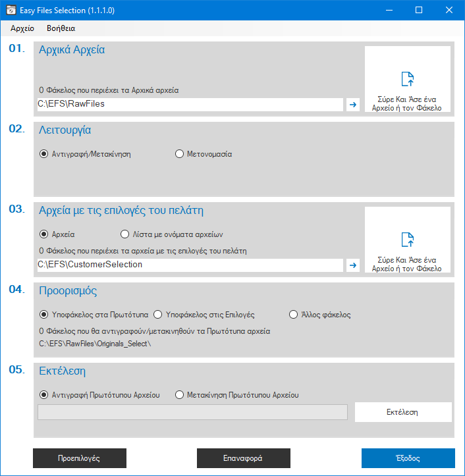The height and width of the screenshot is (476, 465).
Task: Click the browse arrow next to RawFiles path
Action: pyautogui.click(x=352, y=104)
